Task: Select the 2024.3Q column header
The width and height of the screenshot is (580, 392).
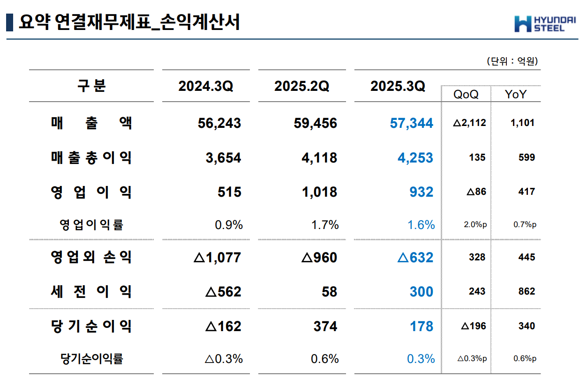Action: pyautogui.click(x=205, y=87)
